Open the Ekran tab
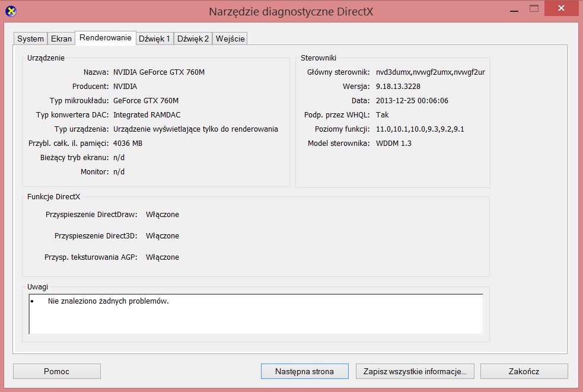The image size is (583, 392). click(x=61, y=39)
